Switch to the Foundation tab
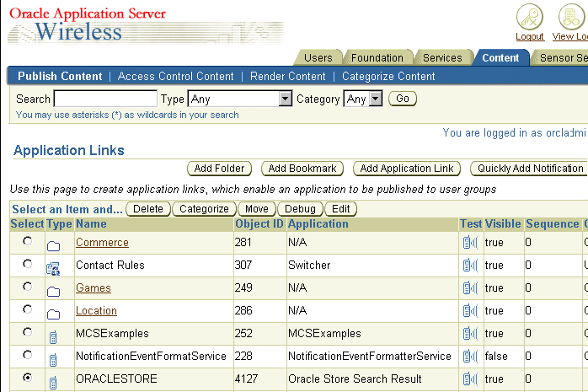The image size is (588, 392). [377, 58]
